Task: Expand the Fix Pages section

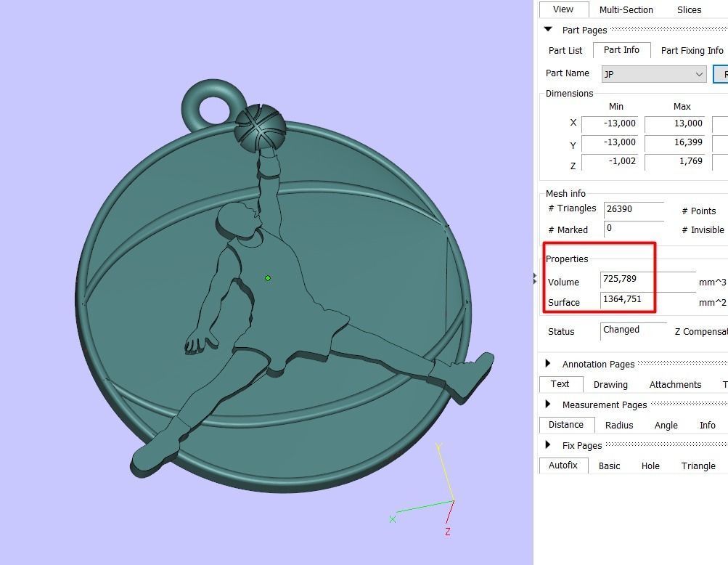Action: tap(548, 444)
